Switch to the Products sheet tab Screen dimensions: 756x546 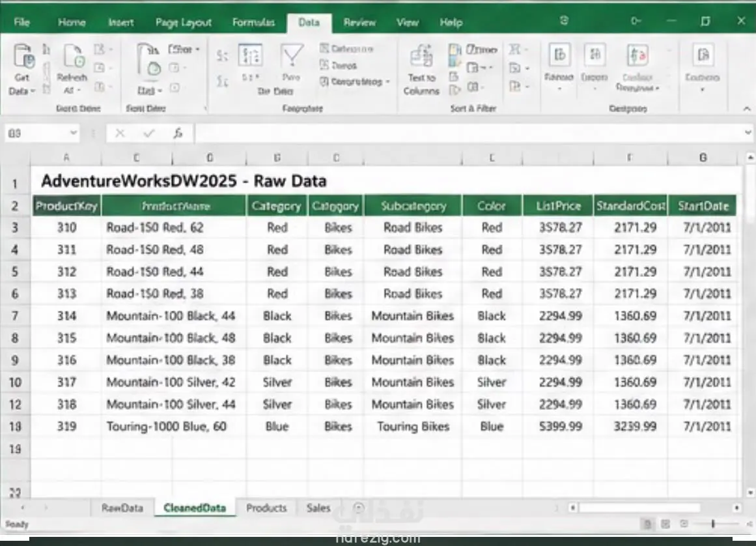coord(266,508)
